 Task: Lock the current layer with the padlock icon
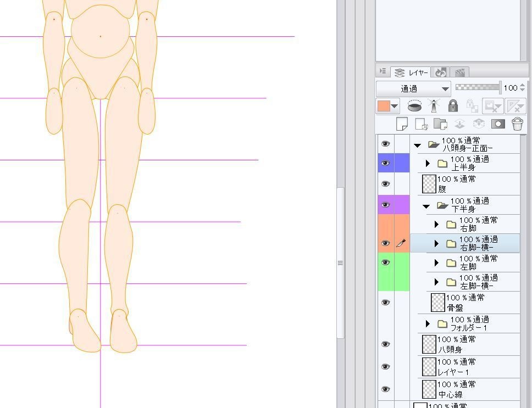[452, 105]
